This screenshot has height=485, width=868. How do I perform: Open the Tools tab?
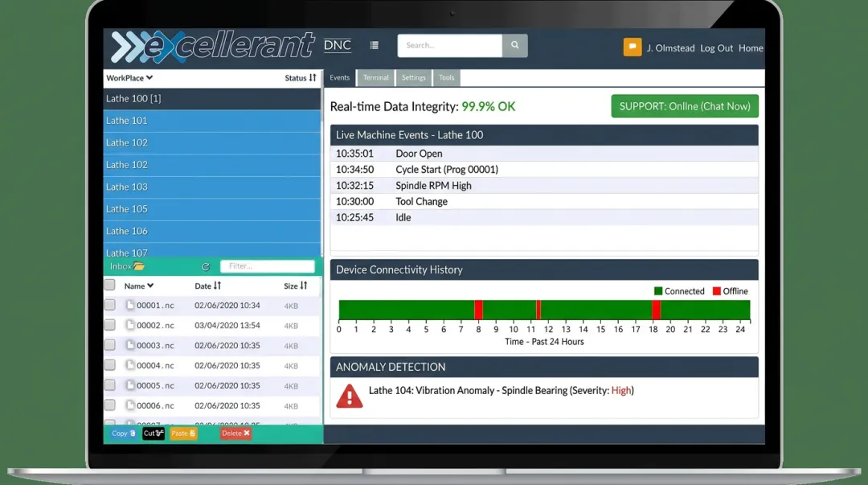click(446, 77)
